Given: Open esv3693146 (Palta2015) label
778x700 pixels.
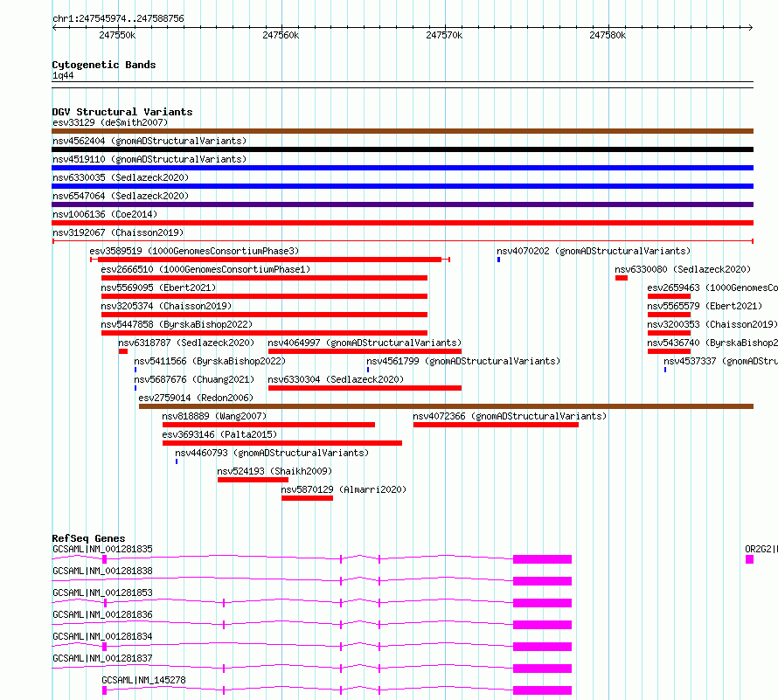Looking at the screenshot, I should 219,434.
